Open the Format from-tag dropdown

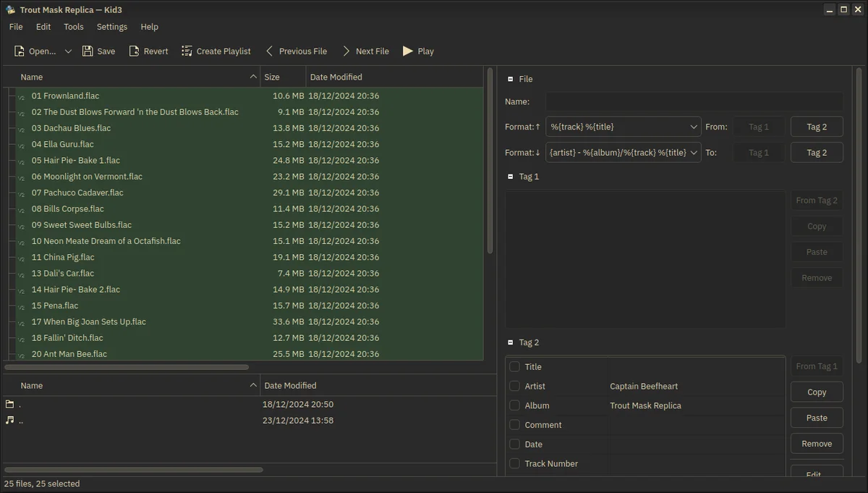[693, 126]
